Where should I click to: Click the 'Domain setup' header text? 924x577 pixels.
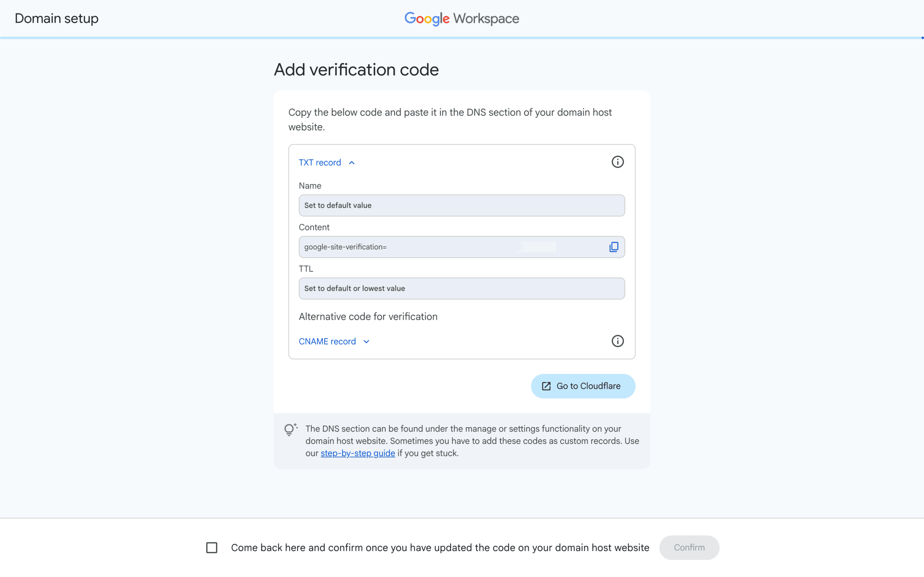tap(56, 18)
